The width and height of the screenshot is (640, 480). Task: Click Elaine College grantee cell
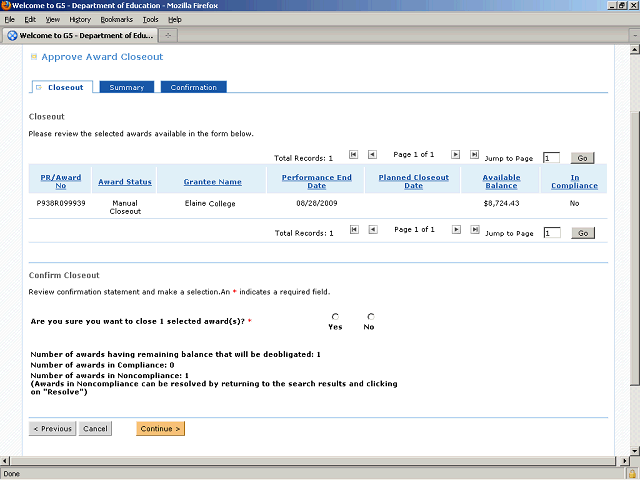tap(210, 203)
